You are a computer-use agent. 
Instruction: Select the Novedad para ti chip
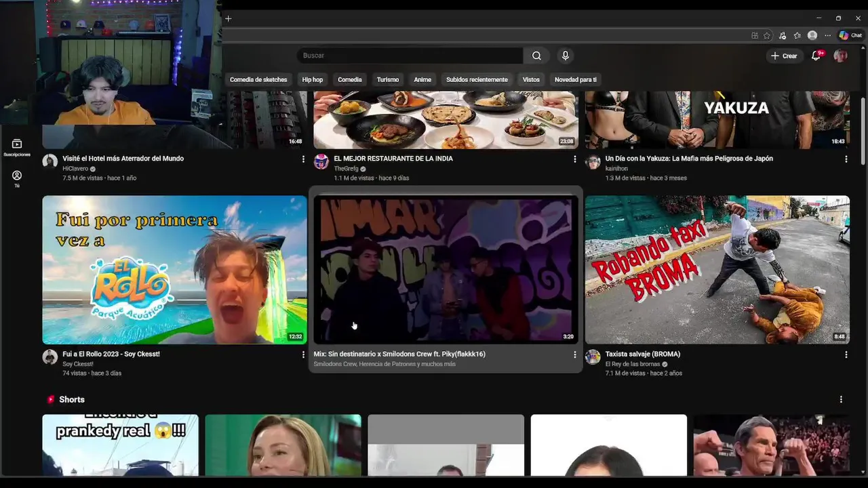[x=576, y=79]
